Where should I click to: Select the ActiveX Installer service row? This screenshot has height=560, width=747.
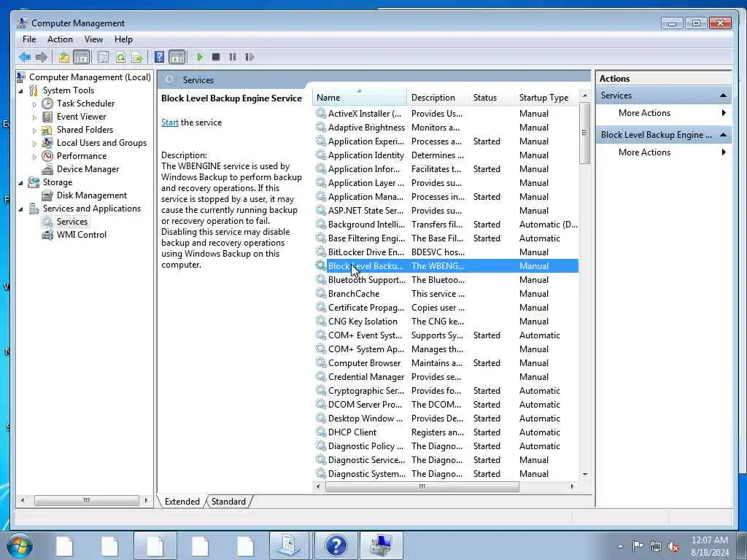coord(446,114)
